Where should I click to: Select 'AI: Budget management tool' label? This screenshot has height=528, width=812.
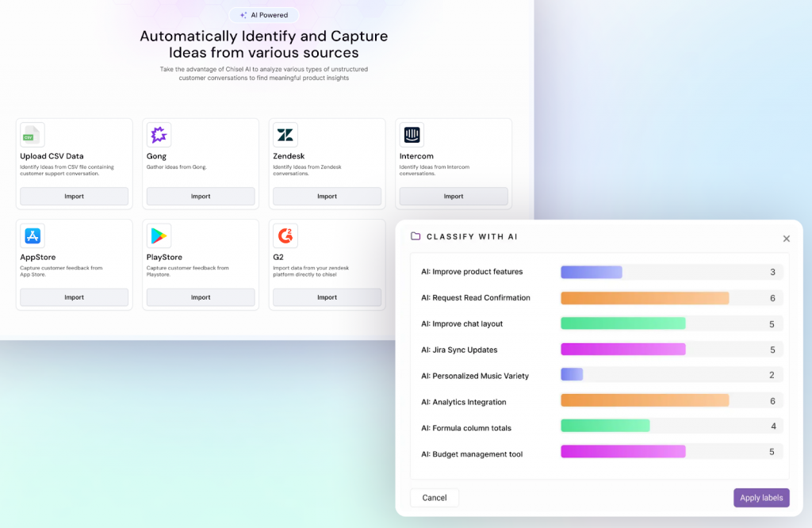pos(472,454)
